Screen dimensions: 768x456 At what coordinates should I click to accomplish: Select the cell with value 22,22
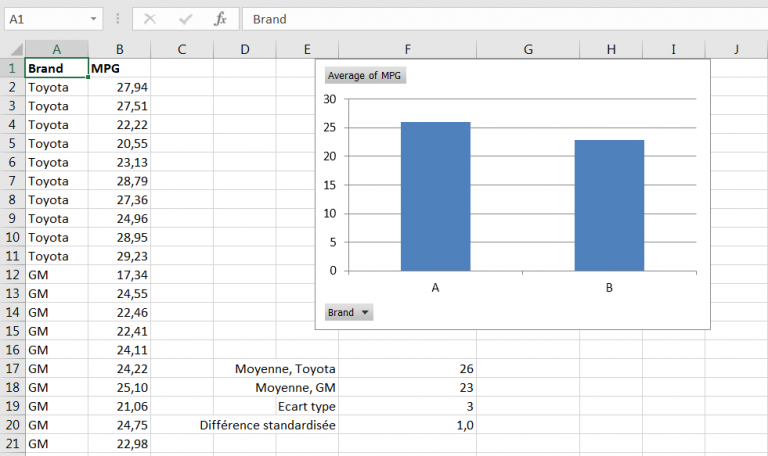[x=120, y=124]
